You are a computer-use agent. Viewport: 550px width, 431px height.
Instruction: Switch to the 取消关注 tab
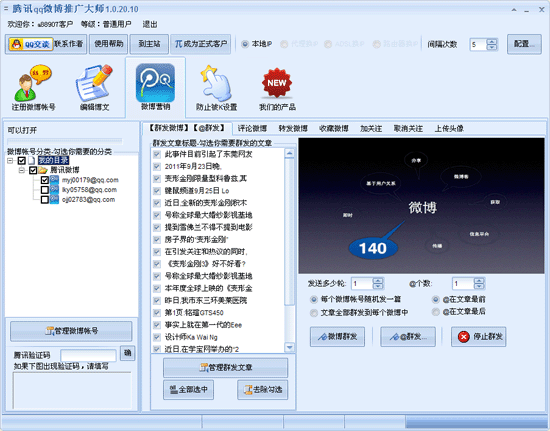coord(408,129)
